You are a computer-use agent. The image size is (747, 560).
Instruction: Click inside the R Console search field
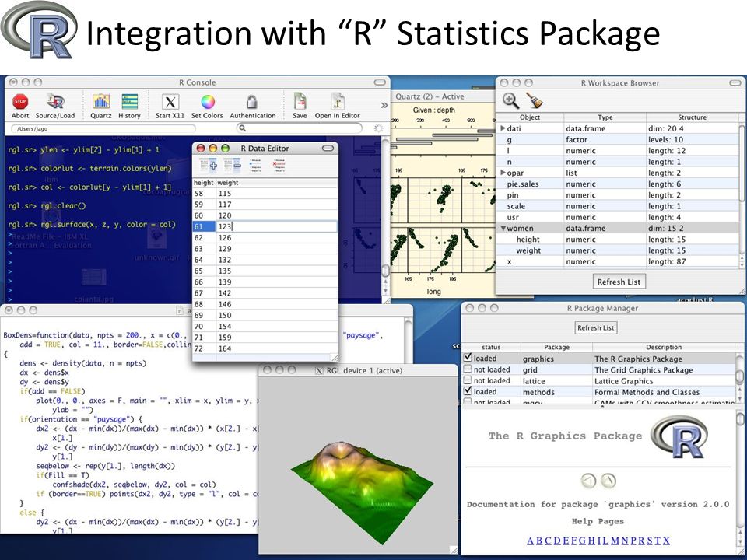299,128
